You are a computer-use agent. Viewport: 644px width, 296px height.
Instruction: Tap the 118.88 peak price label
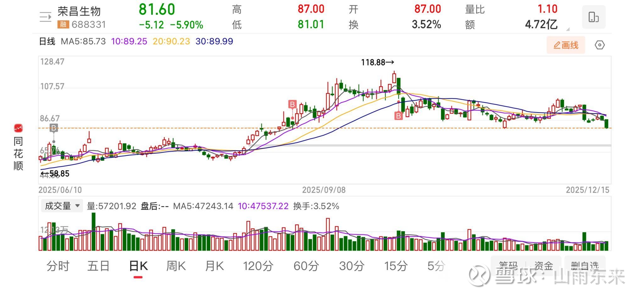click(x=377, y=63)
